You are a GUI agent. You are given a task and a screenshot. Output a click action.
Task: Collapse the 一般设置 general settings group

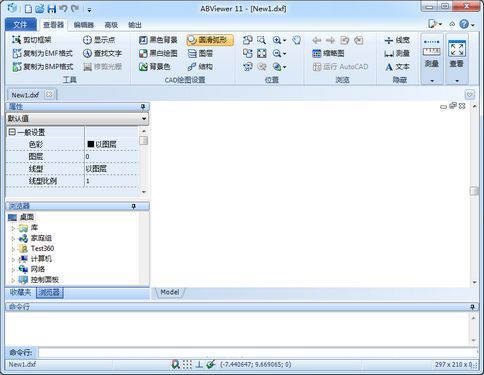(x=12, y=132)
